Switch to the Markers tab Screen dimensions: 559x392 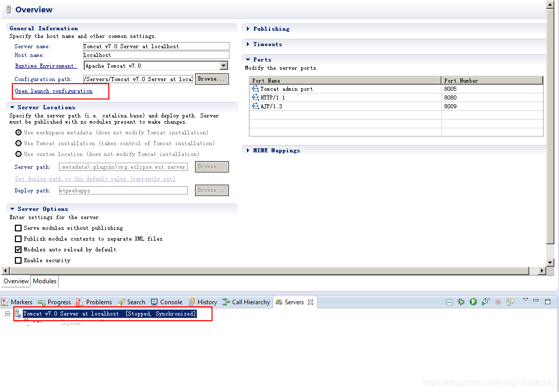click(17, 302)
